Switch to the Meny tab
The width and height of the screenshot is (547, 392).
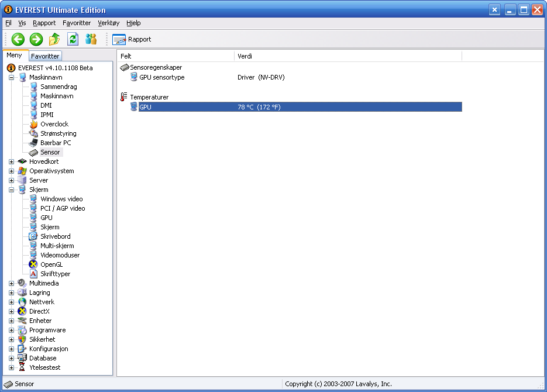14,55
